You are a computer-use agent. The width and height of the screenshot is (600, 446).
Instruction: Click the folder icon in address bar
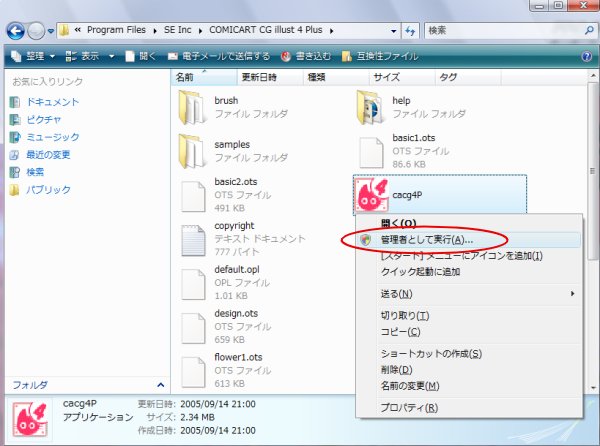[64, 30]
